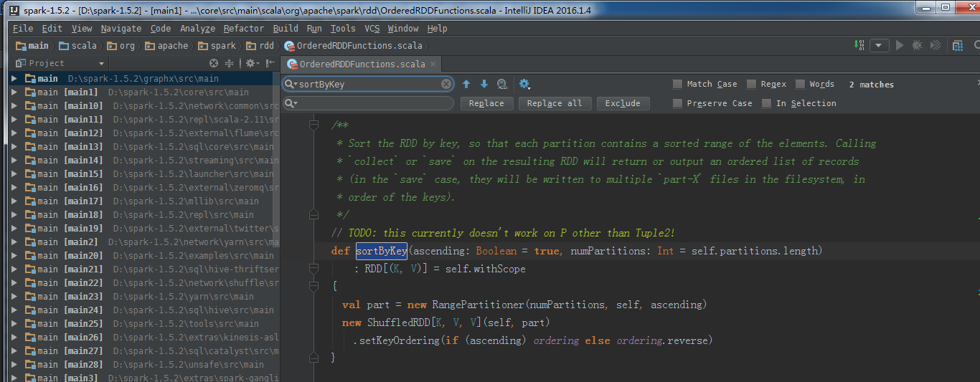Open replace history magnifier dropdown
Viewport: 980px width, 382px height.
pos(291,103)
